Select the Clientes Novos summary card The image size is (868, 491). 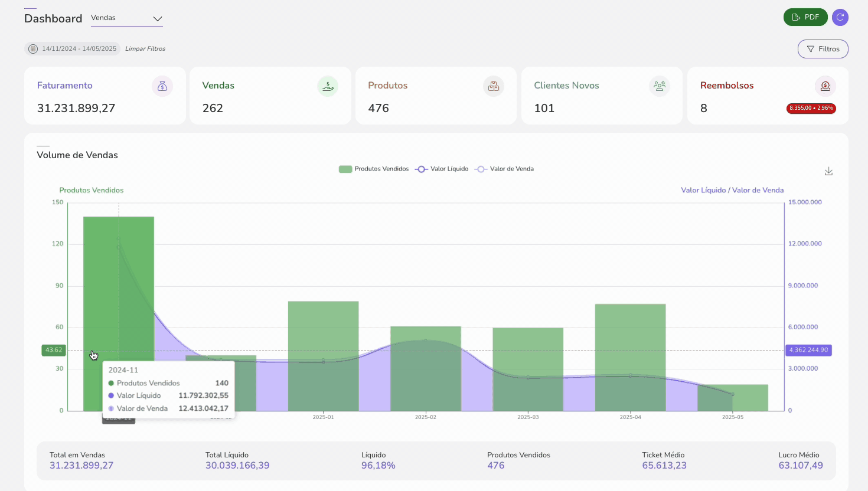point(601,96)
